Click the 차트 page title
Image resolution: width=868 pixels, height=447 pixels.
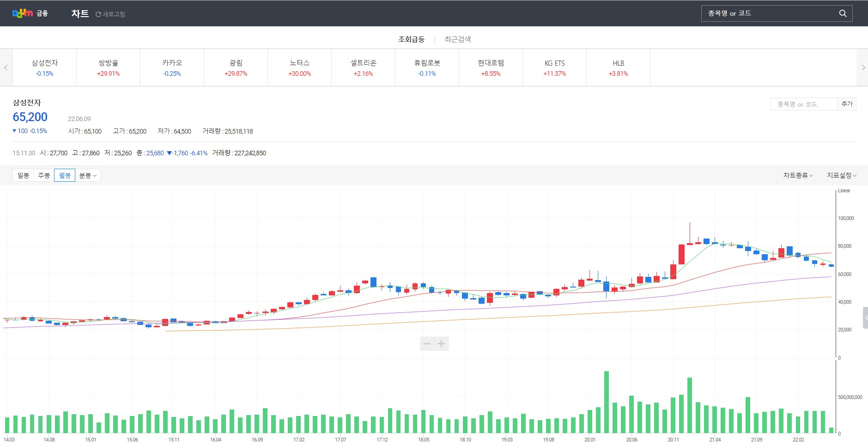(80, 13)
